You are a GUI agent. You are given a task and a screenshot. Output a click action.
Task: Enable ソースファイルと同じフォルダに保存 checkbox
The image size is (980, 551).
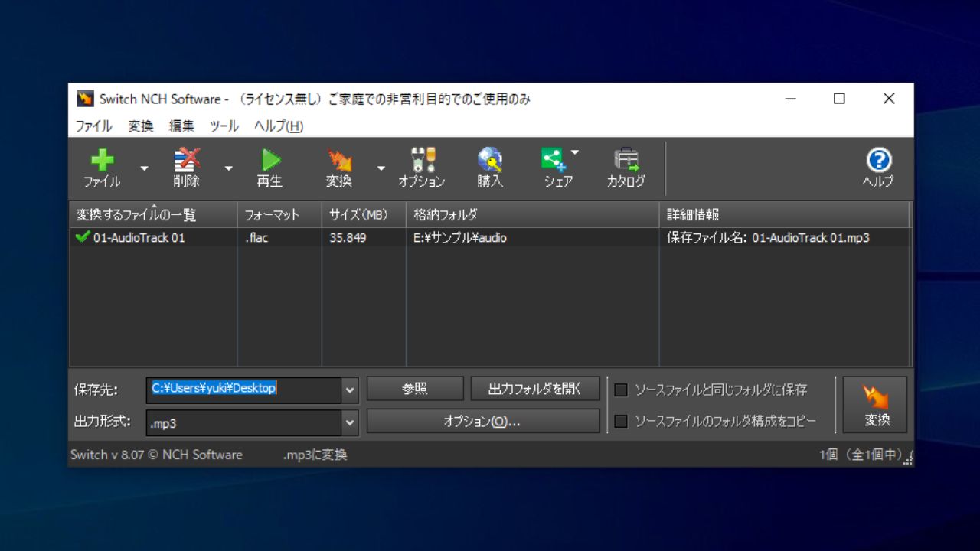pyautogui.click(x=621, y=390)
